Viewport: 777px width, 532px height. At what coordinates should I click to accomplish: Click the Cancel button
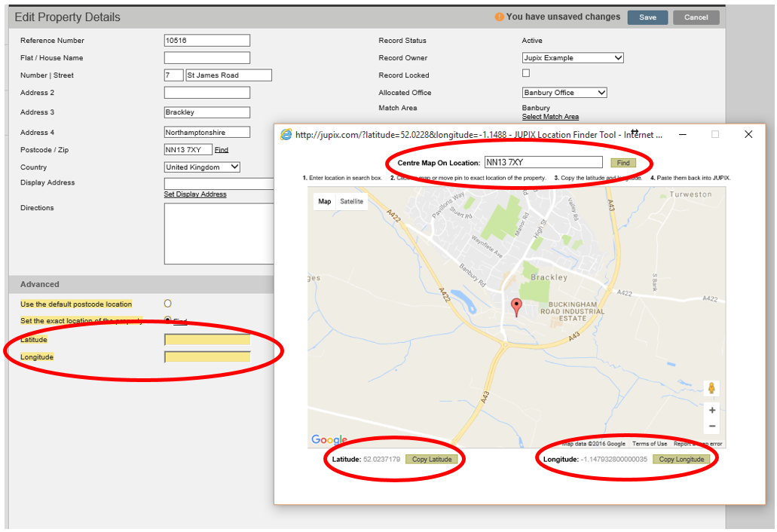696,17
